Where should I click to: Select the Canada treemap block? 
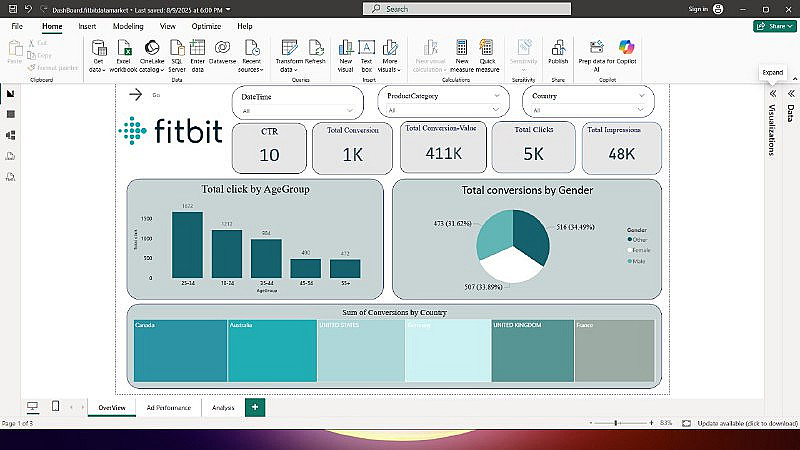(180, 351)
